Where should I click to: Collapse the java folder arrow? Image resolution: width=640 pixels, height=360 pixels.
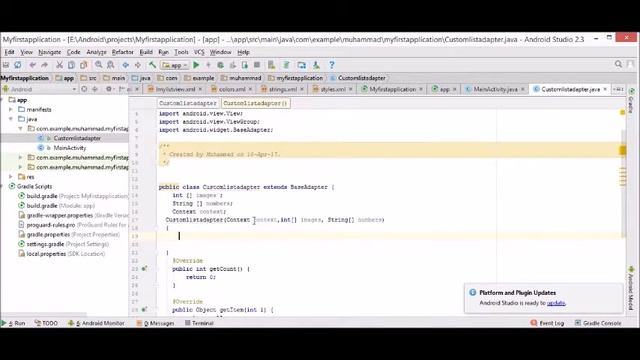[11, 119]
